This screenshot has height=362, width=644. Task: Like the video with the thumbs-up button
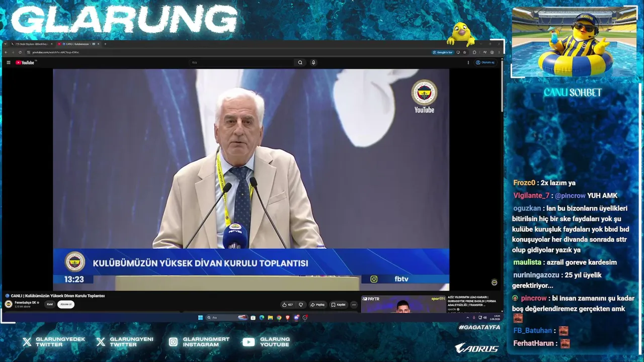287,305
